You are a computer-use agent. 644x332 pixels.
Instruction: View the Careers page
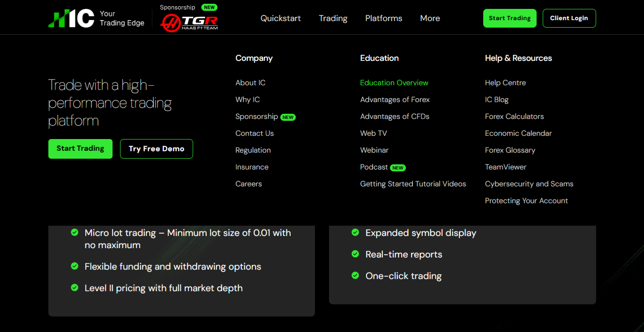pos(248,184)
